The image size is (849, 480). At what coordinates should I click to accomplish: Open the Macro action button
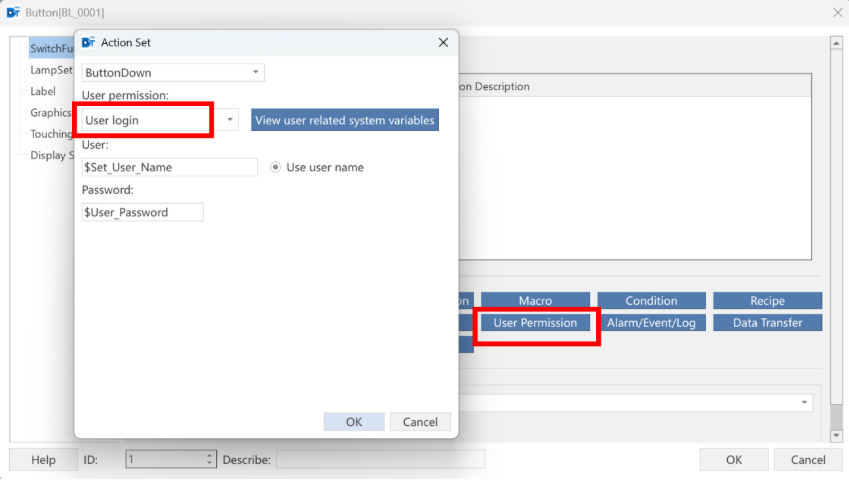point(535,300)
